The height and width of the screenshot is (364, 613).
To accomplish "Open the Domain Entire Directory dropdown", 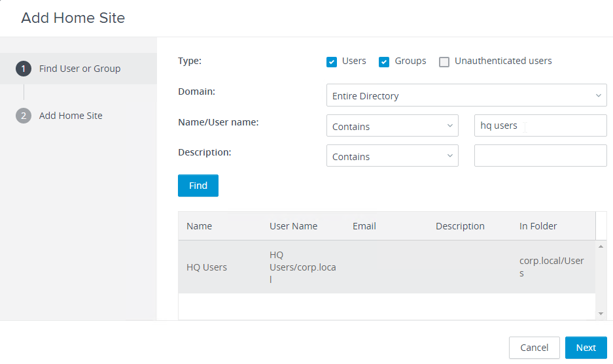I will [466, 95].
